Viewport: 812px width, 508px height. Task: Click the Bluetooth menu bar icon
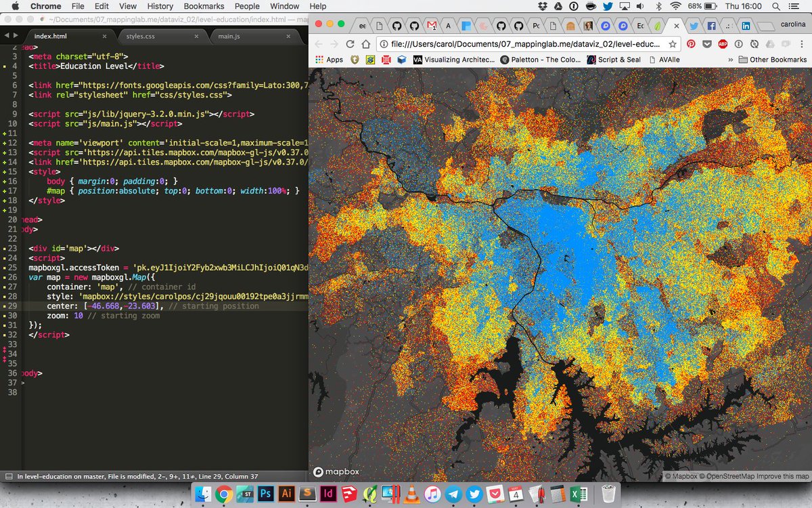pos(658,6)
